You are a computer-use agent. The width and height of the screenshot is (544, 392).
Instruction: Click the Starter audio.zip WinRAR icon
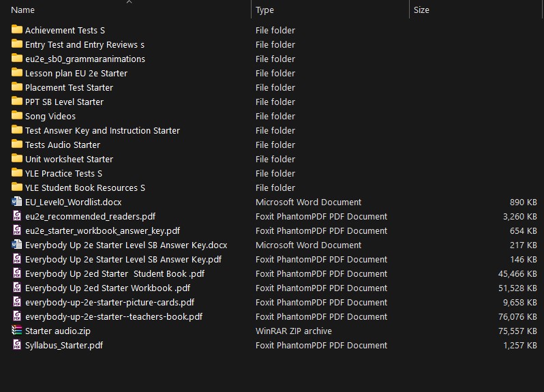[17, 331]
